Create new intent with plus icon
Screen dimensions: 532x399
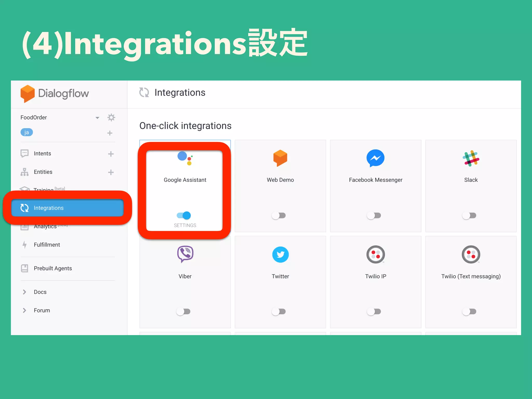tap(111, 154)
